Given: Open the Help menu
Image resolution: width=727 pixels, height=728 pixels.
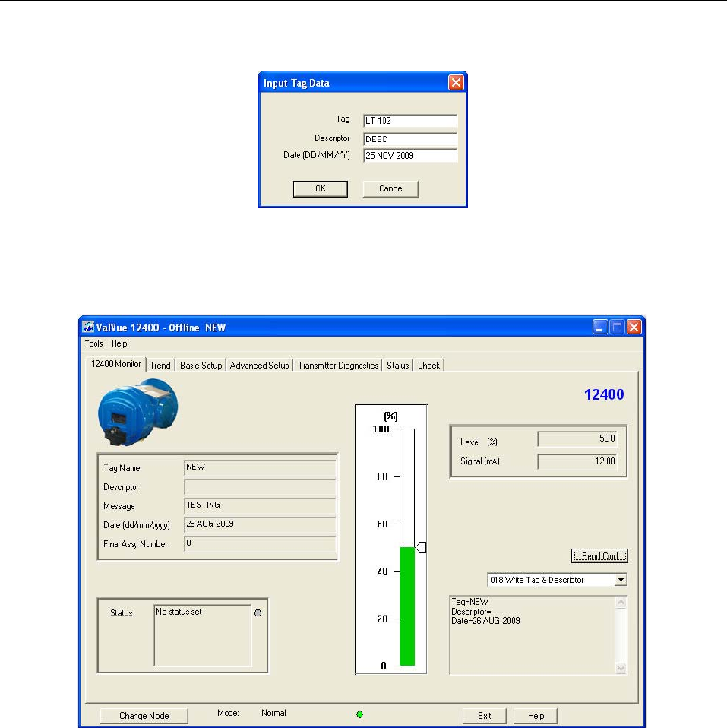Looking at the screenshot, I should click(119, 343).
